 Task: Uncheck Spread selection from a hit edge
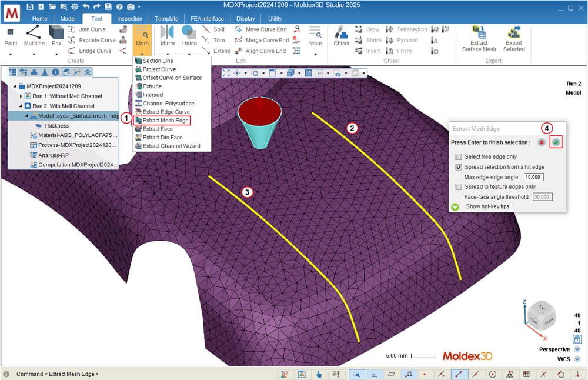(458, 167)
